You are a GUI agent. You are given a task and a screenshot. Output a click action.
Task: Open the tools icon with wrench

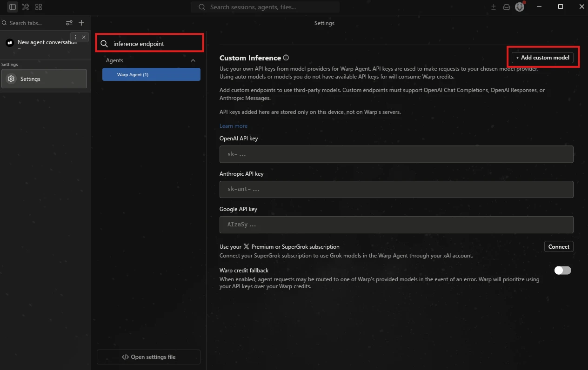click(26, 7)
